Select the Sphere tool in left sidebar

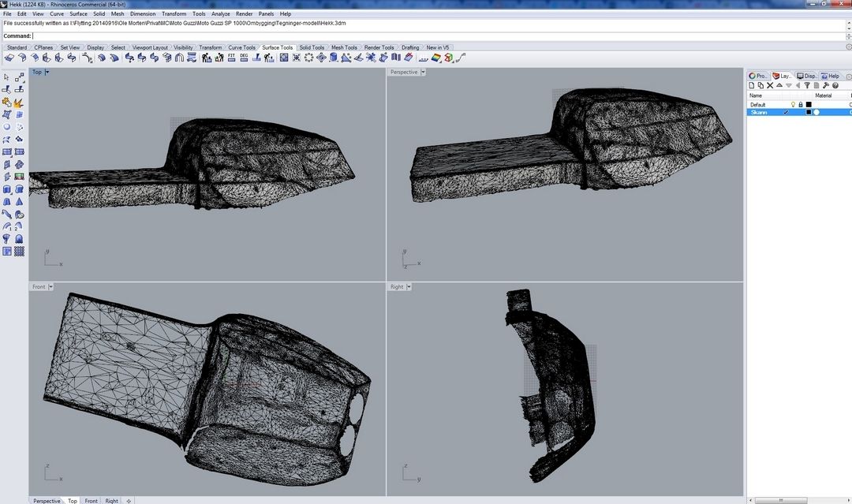(6, 127)
